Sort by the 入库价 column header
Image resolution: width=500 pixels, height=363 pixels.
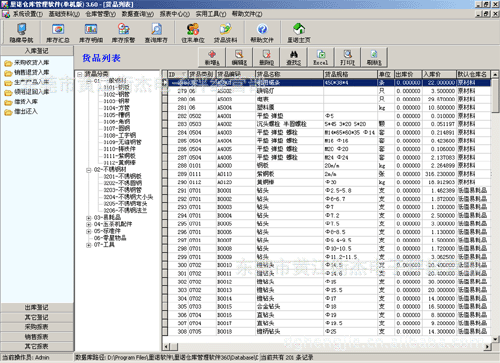click(439, 74)
